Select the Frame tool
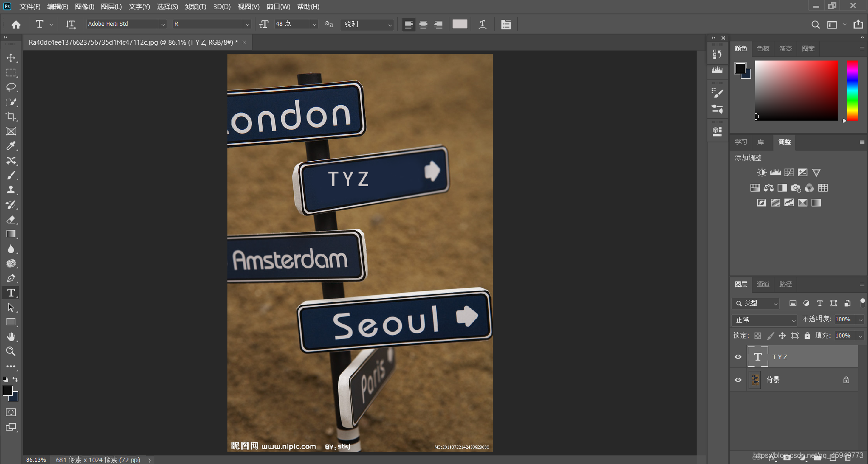 (x=11, y=131)
